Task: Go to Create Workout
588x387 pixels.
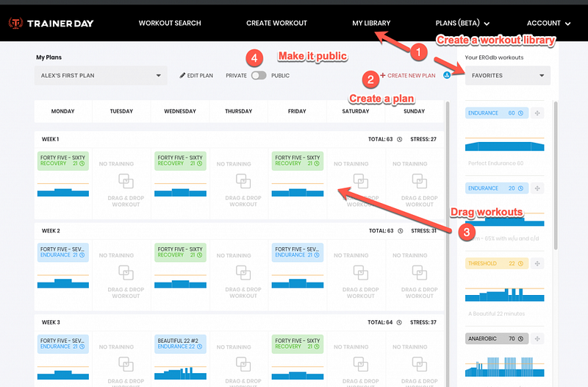Action: [277, 24]
